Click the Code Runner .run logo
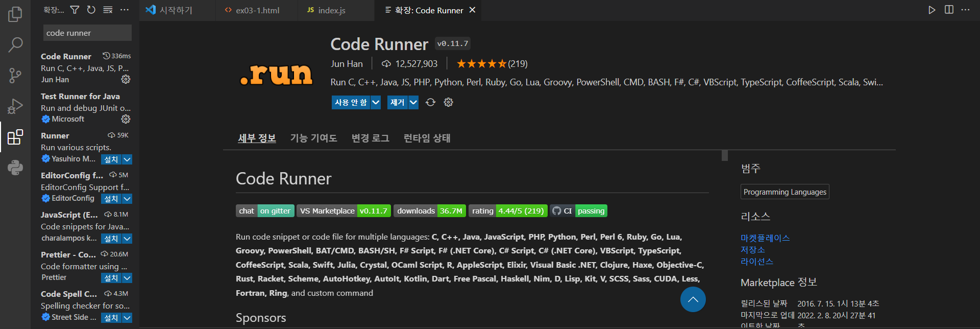This screenshot has width=980, height=329. pos(276,74)
